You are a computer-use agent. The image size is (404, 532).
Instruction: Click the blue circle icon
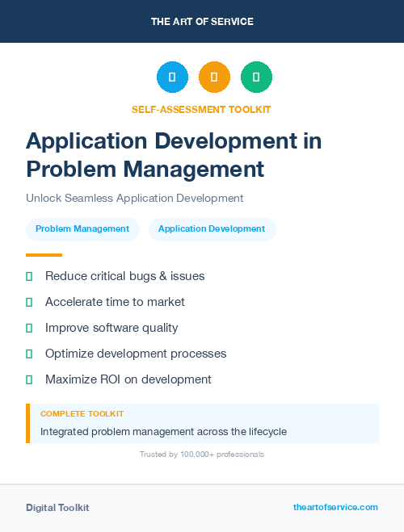[x=172, y=77]
